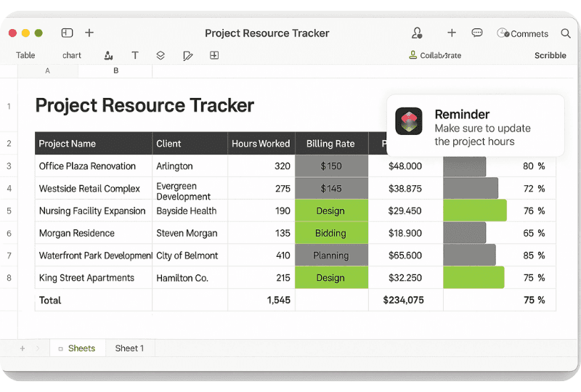Select the 80 % utilization cell

(534, 166)
